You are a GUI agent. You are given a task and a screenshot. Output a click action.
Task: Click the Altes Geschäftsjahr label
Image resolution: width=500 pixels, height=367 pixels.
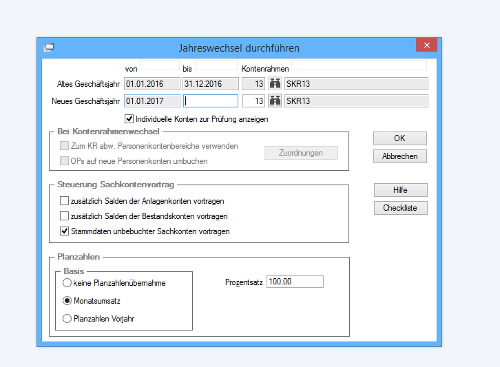88,84
